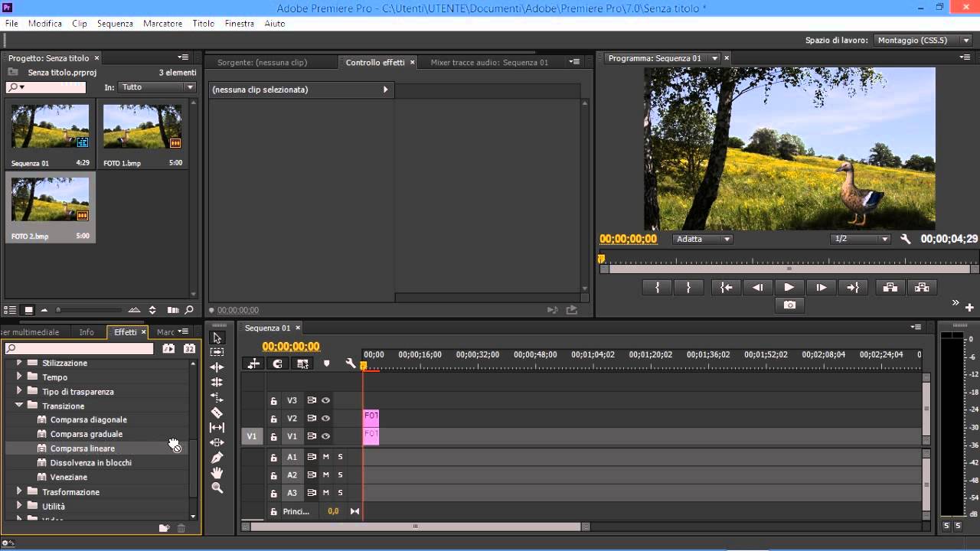Toggle the timeline Snap magnet button

[278, 364]
